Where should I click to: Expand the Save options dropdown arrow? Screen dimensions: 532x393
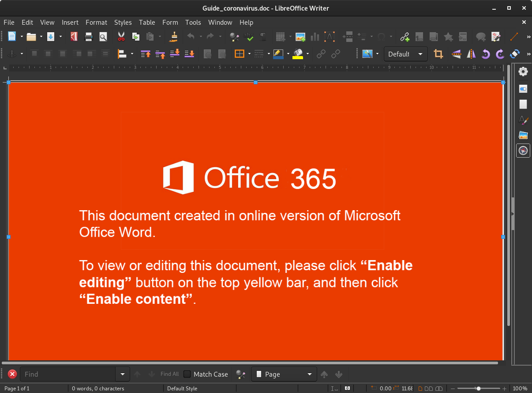pos(60,37)
